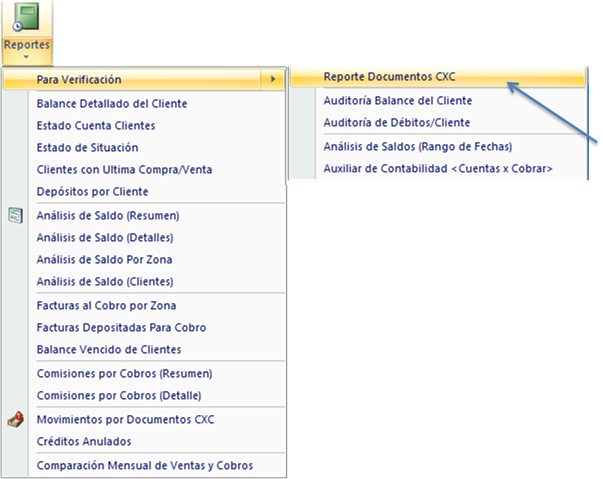
Task: Choose Estado Cuenta Clientes
Action: coord(96,126)
